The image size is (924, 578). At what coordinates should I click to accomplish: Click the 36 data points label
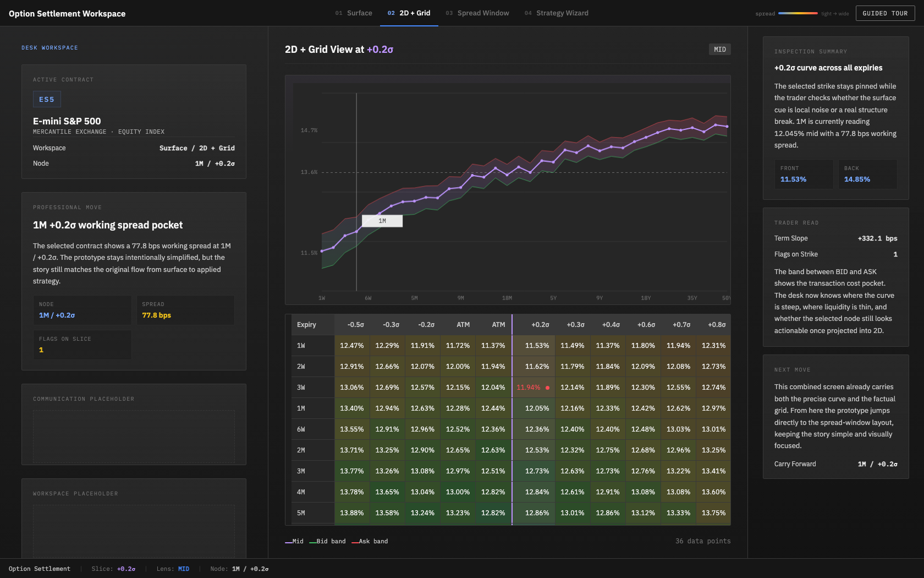(703, 542)
